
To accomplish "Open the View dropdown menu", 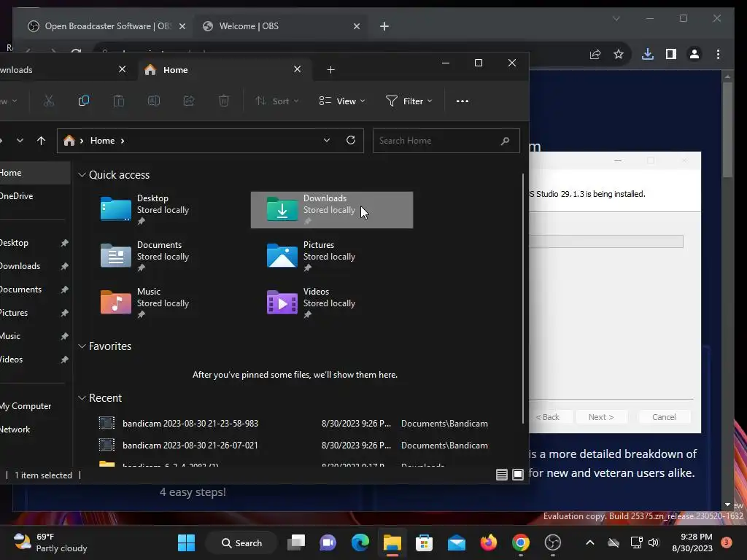I will [x=342, y=101].
